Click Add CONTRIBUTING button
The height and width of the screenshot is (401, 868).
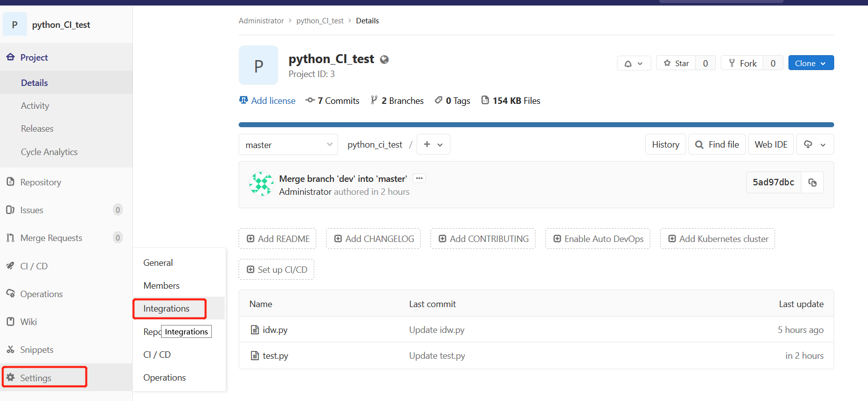point(483,239)
